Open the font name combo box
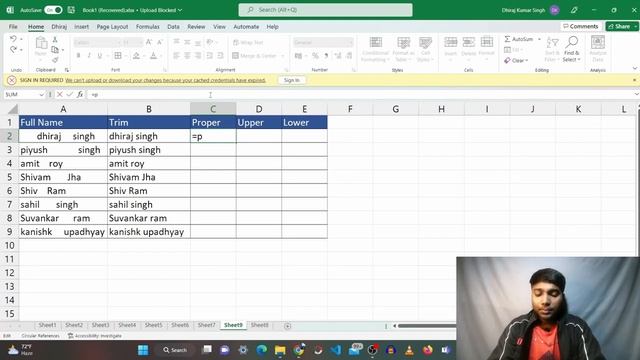This screenshot has height=360, width=640. [x=97, y=42]
